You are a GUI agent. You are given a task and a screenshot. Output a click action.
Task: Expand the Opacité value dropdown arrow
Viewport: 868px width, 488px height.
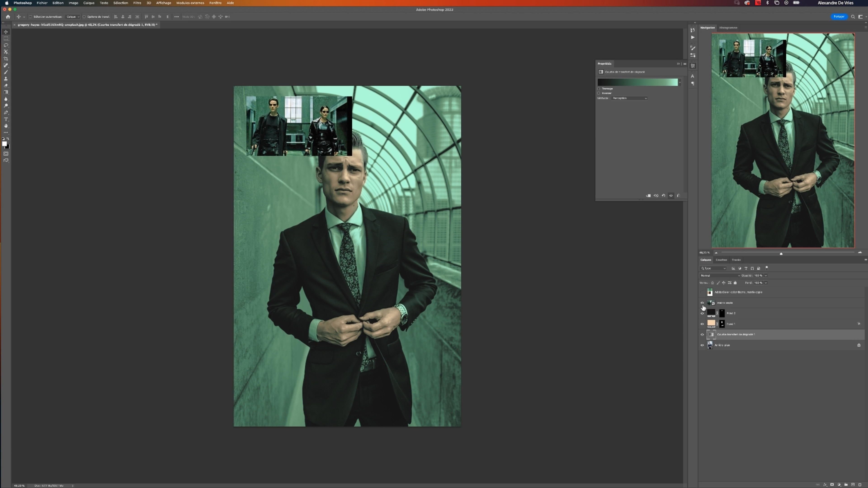[766, 275]
